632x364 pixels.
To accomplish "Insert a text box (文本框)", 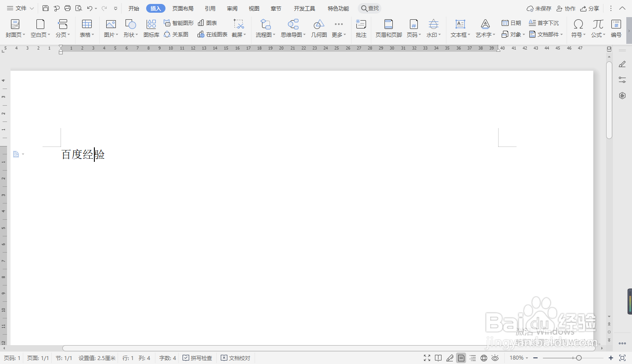I will click(x=460, y=29).
